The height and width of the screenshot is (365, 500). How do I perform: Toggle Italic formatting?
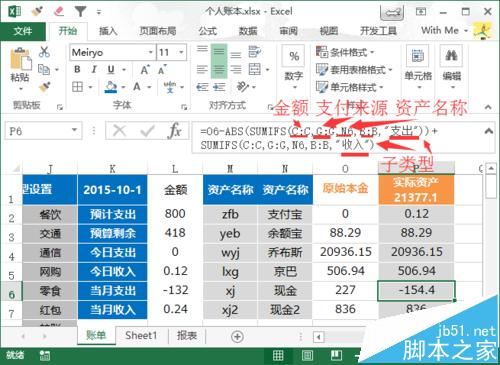[94, 69]
